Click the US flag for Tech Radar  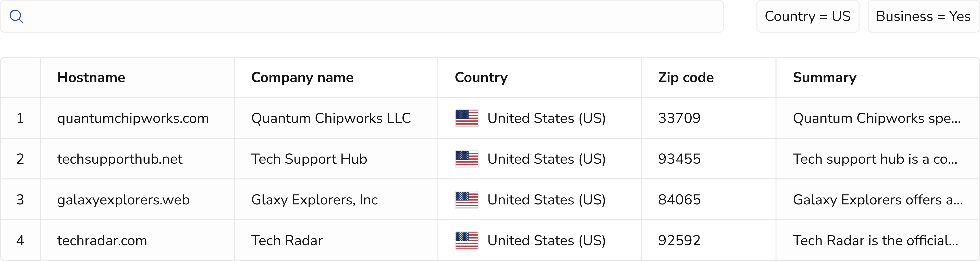pyautogui.click(x=467, y=241)
